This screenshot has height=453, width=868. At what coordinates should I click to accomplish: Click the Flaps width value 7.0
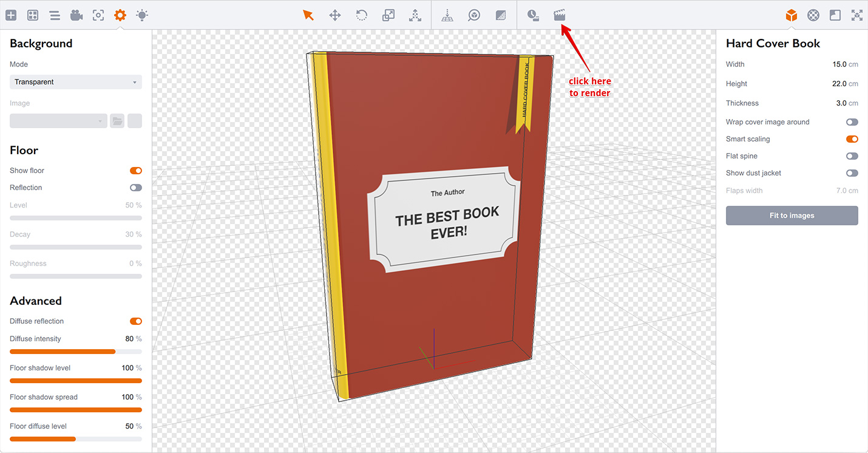tap(841, 191)
